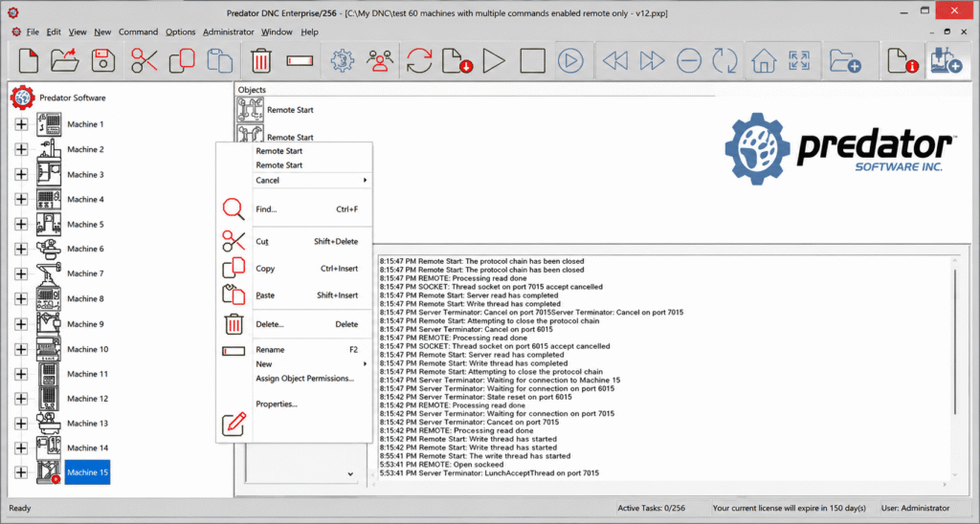
Task: Click the Open folder toolbar icon
Action: tap(65, 61)
